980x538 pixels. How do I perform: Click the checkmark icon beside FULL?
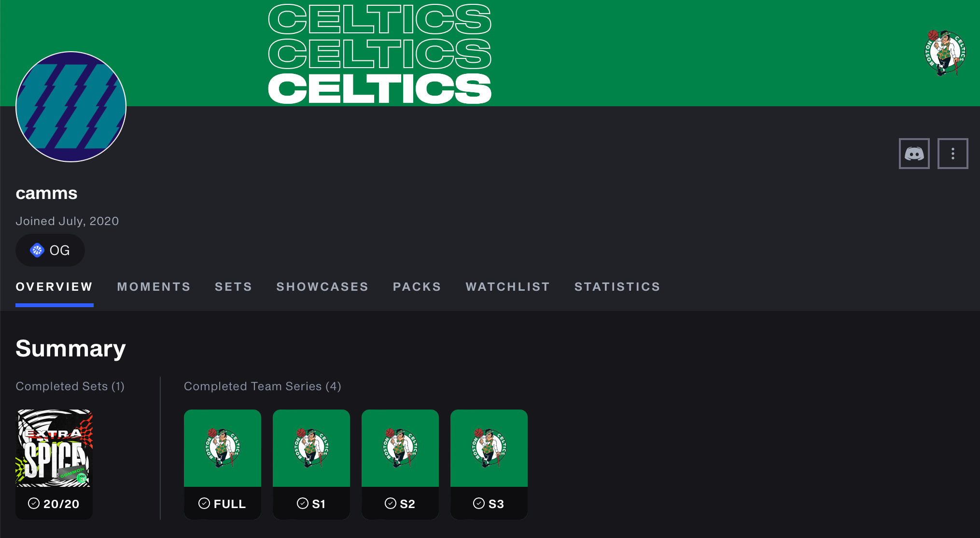tap(204, 503)
